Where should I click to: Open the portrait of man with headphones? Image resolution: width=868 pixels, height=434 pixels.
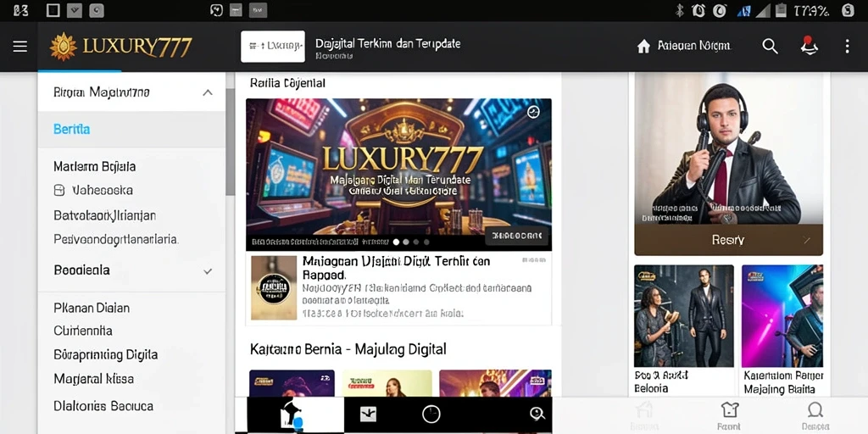point(728,149)
